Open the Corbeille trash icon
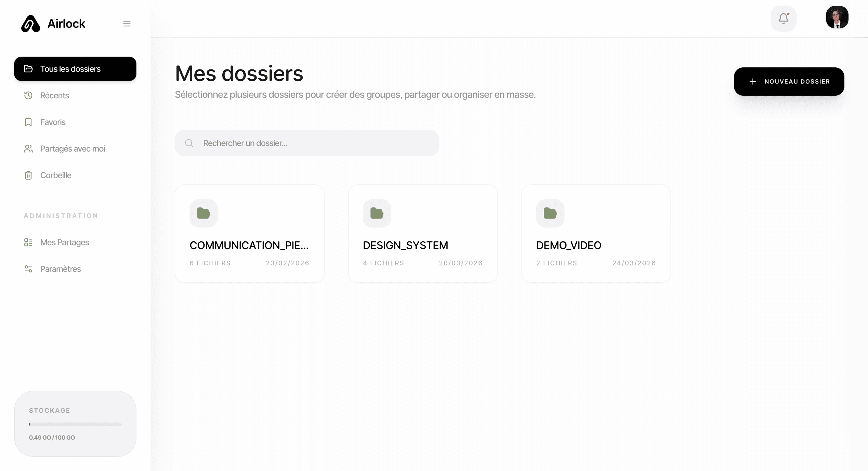Screen dimensions: 868x471 pos(28,175)
